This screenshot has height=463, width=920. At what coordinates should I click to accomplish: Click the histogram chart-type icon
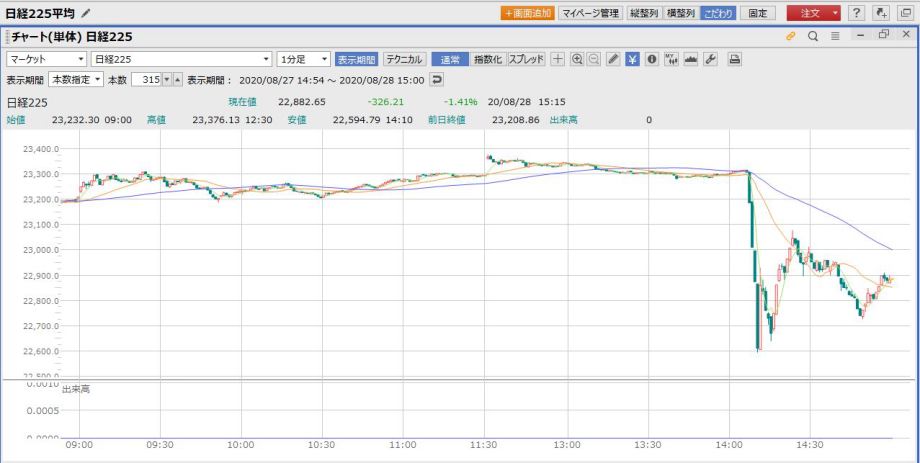[x=691, y=59]
